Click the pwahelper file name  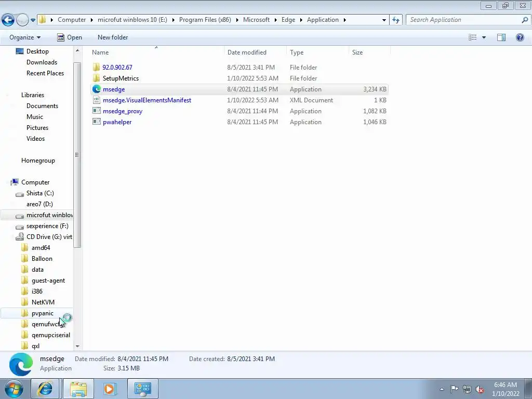click(117, 122)
